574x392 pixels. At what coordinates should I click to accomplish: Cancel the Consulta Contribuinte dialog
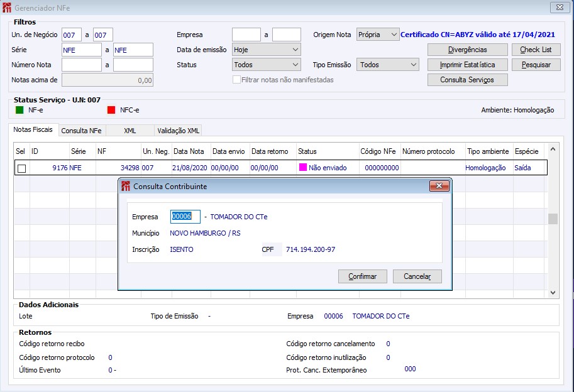pos(417,276)
